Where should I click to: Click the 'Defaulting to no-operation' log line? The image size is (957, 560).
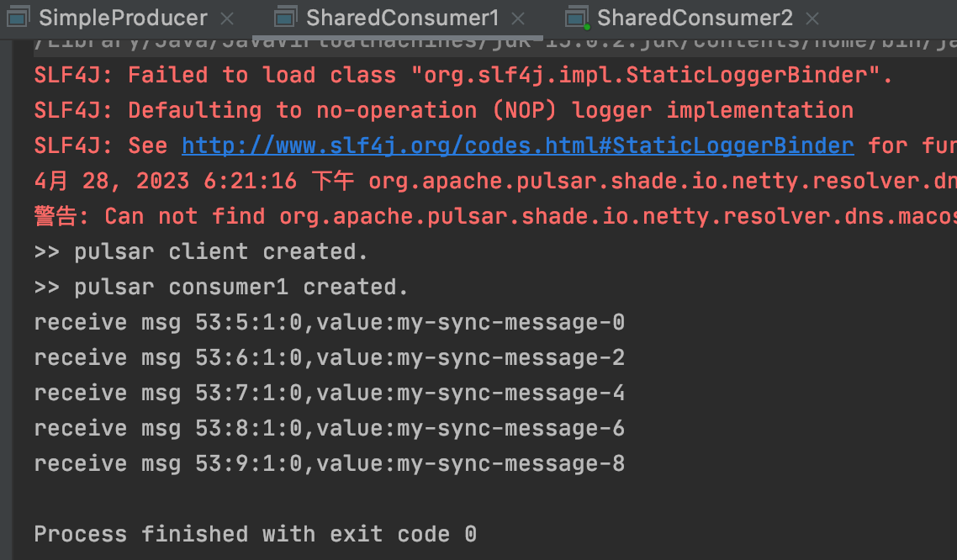(x=444, y=110)
